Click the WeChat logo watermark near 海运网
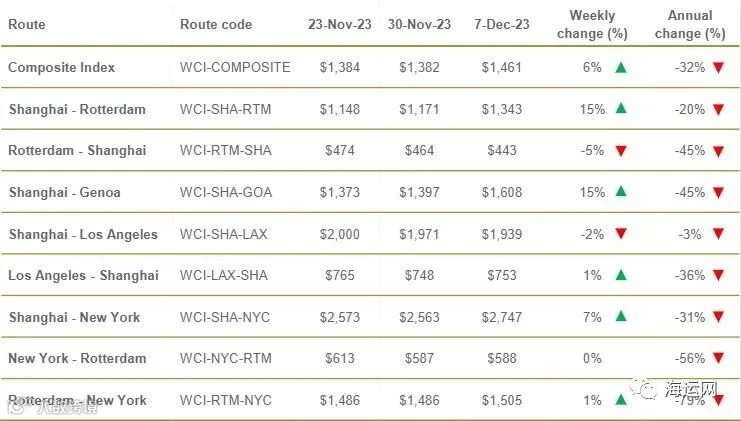Viewport: 741px width, 421px height. 644,388
